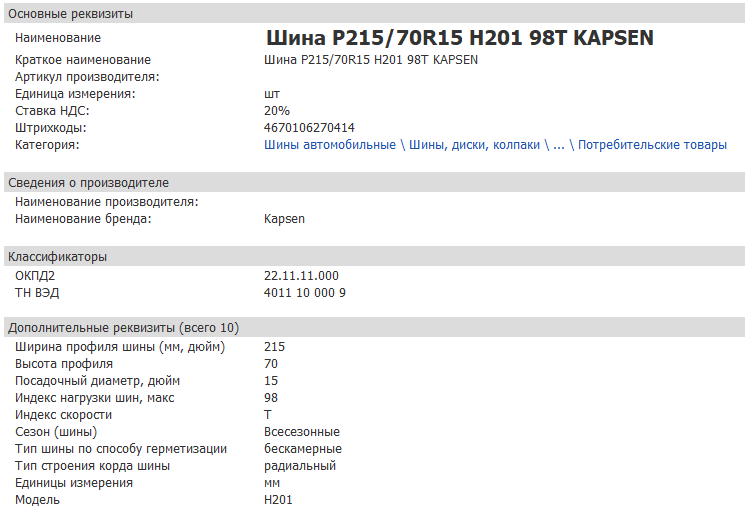
Task: Open the "Потребительские товары" category link
Action: click(652, 145)
